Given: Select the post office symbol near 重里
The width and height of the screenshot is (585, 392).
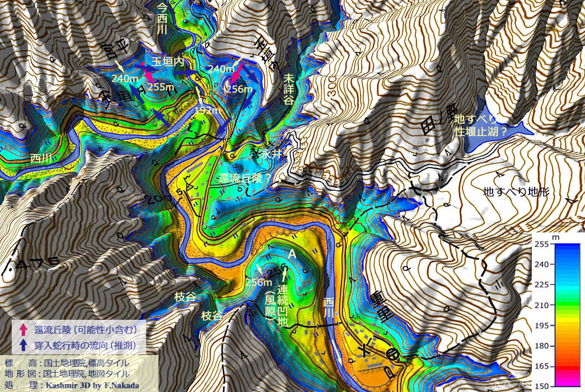Looking at the screenshot, I should click(x=392, y=353).
